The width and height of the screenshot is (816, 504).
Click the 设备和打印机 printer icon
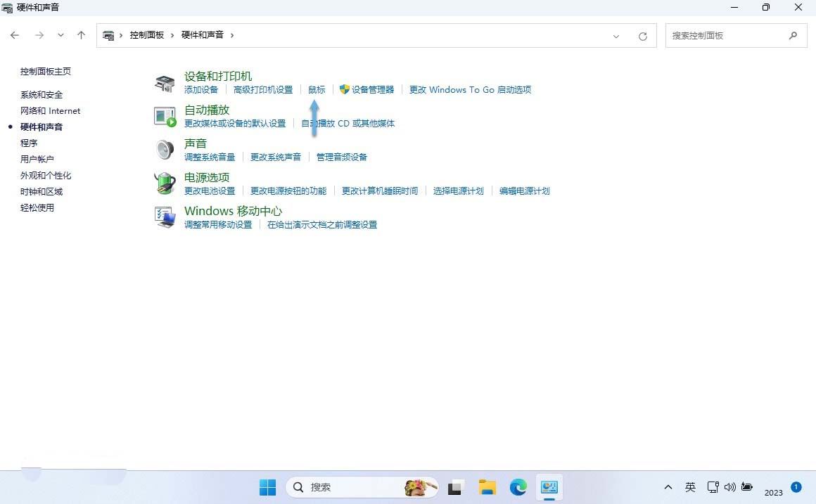coord(164,82)
